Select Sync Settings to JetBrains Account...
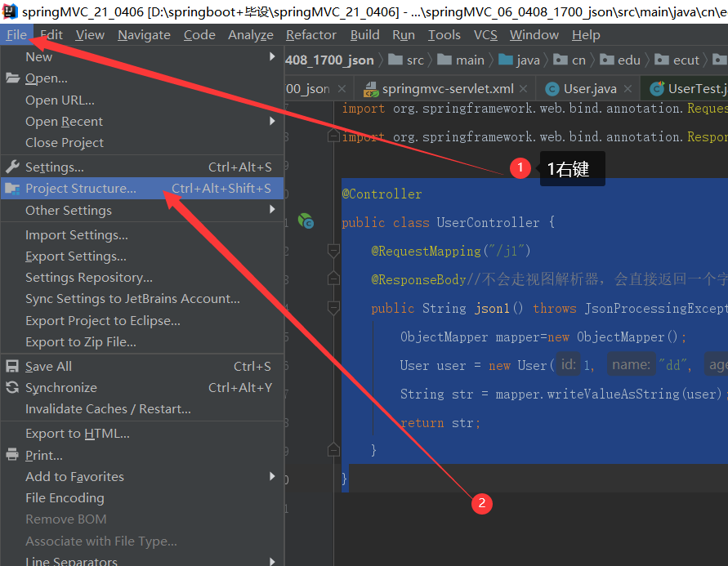This screenshot has width=728, height=566. click(142, 299)
